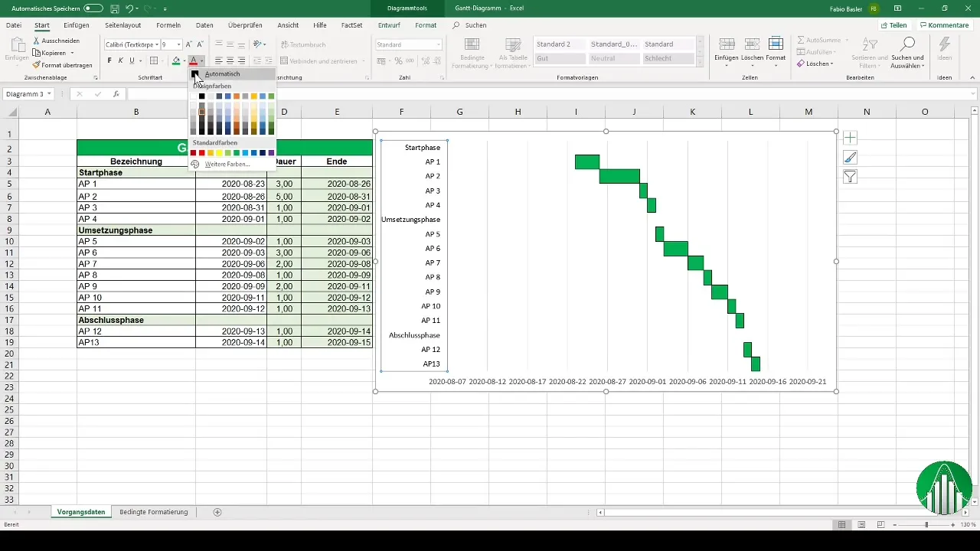Open the chart styles brush button

coord(850,158)
